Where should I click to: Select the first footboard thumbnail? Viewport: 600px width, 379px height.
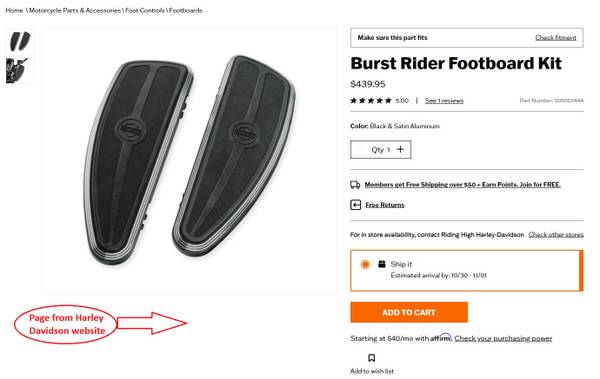pos(20,41)
